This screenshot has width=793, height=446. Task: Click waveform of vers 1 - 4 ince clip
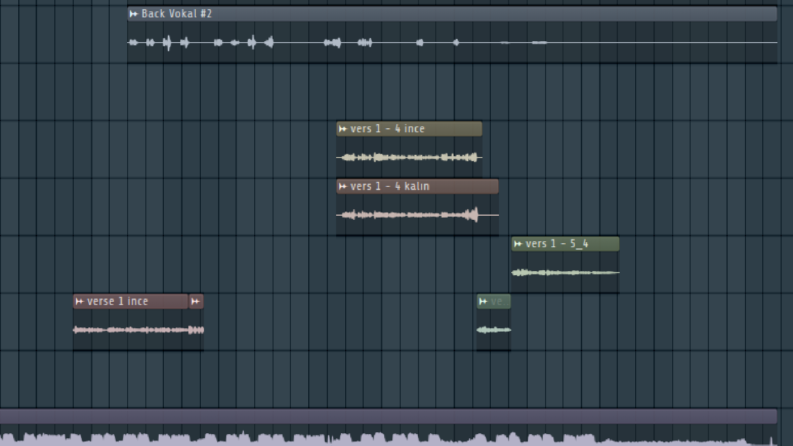tap(409, 157)
